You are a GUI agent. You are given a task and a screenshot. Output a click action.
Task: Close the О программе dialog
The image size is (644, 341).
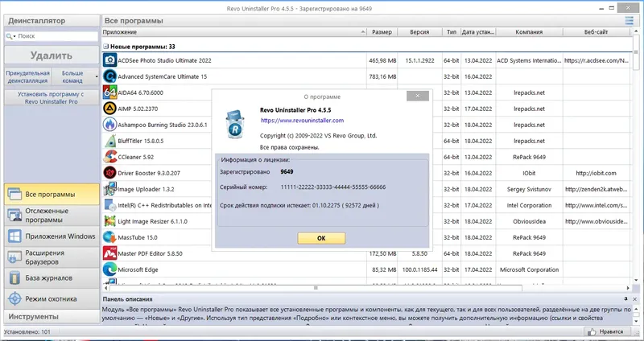click(x=418, y=96)
